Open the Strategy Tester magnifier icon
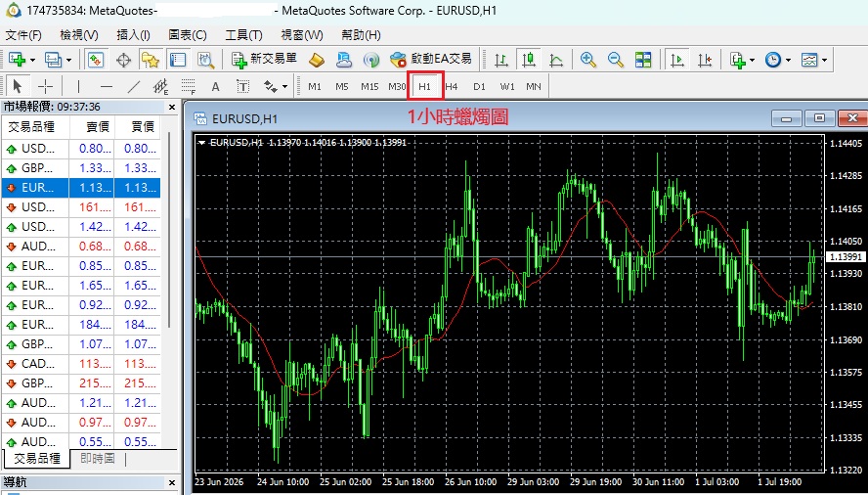868x495 pixels. [x=205, y=60]
